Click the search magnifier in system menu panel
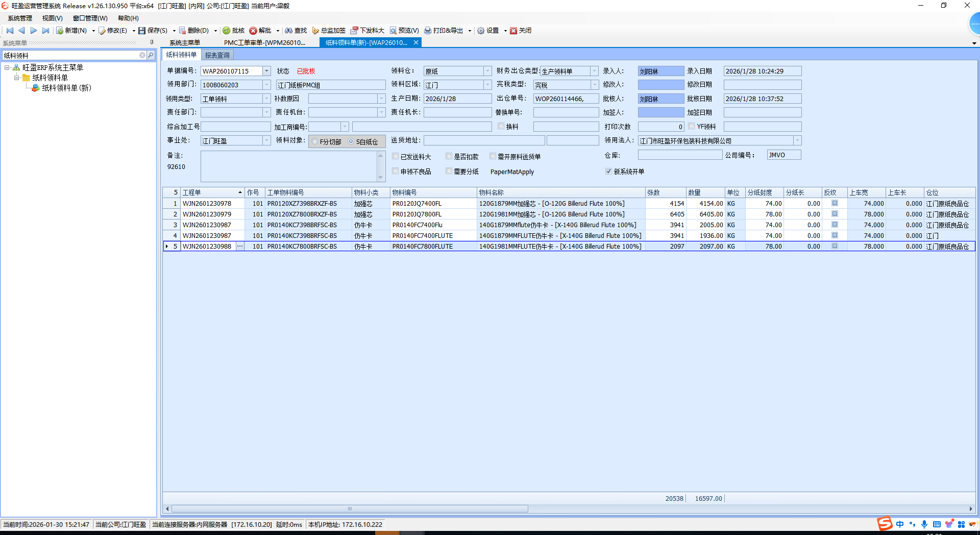Viewport: 980px width, 535px height. point(151,55)
